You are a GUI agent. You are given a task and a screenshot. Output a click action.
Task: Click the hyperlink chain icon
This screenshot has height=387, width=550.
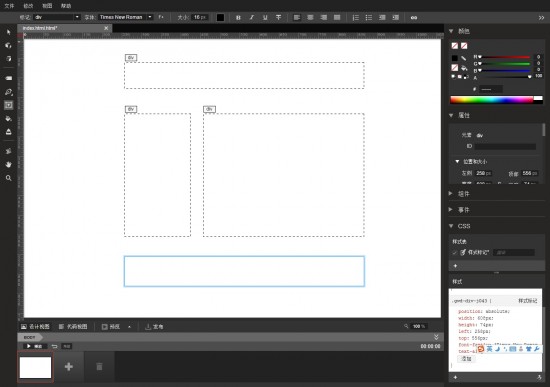pyautogui.click(x=414, y=18)
